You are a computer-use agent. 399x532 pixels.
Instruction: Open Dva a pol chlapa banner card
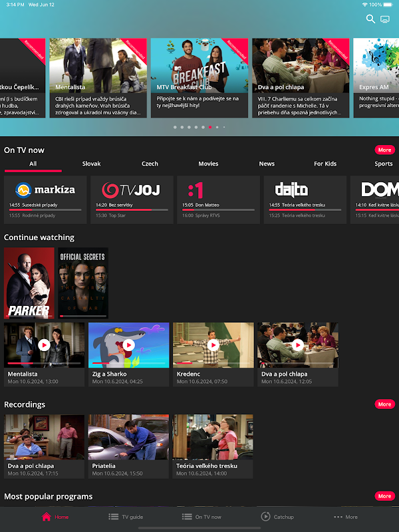[301, 78]
